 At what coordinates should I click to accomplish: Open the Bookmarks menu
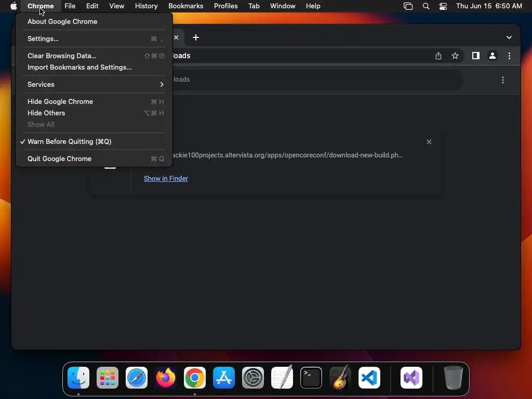186,6
